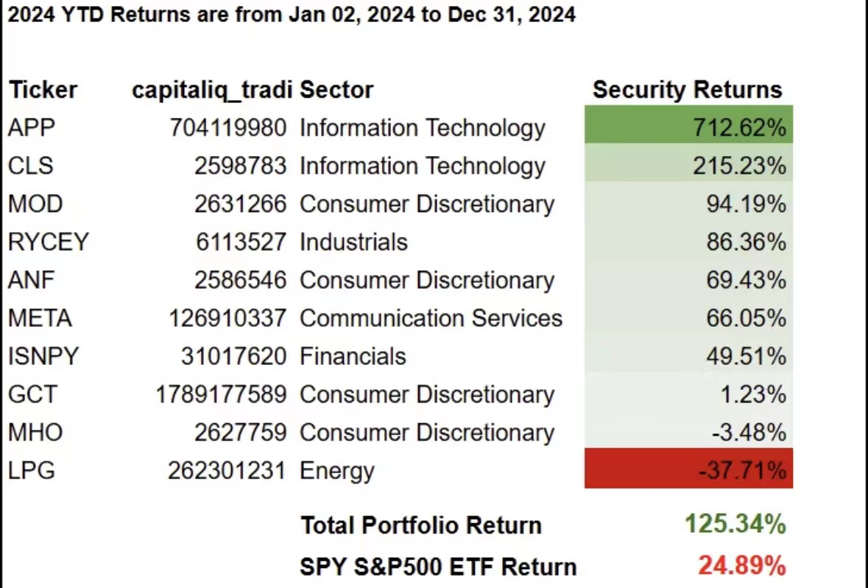Click the Ticker column header
Image resolution: width=868 pixels, height=588 pixels.
point(43,90)
